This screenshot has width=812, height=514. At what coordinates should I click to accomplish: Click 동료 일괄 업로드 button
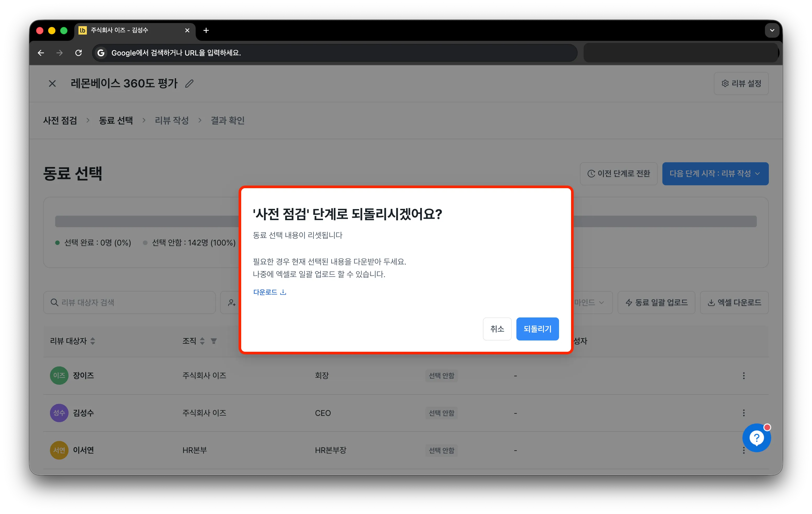pyautogui.click(x=656, y=303)
